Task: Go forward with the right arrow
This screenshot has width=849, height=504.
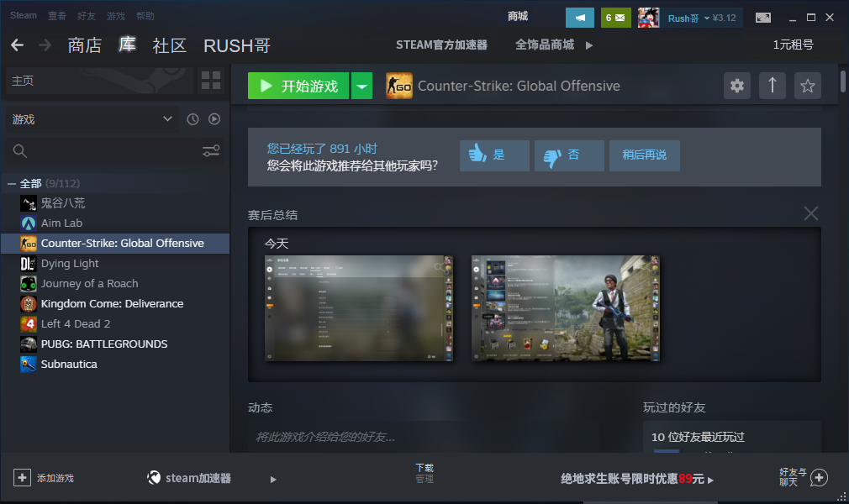Action: pyautogui.click(x=45, y=45)
